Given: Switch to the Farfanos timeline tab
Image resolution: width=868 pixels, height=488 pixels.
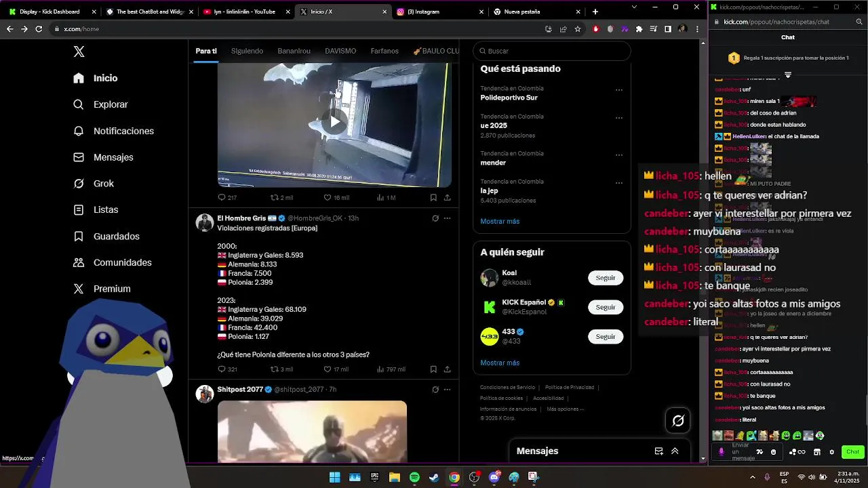Looking at the screenshot, I should point(384,51).
